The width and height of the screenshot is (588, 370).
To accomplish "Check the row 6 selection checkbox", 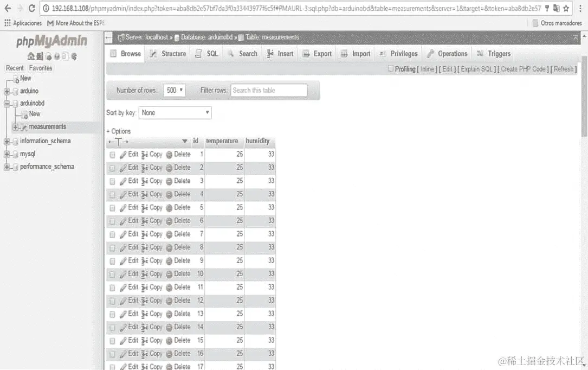I will [112, 221].
